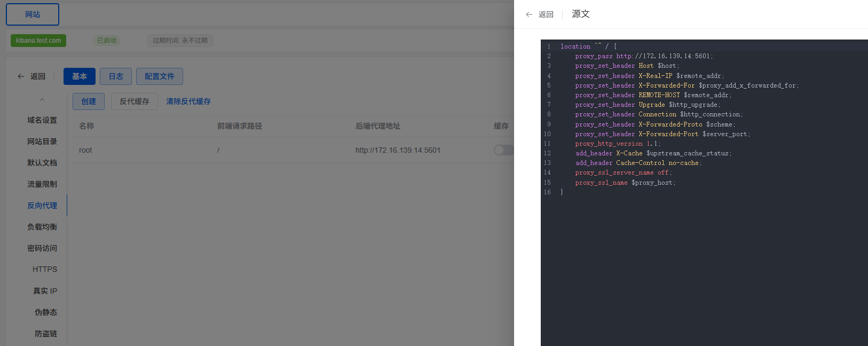The image size is (868, 346).
Task: Click the kibana.test.com site tag
Action: point(38,41)
